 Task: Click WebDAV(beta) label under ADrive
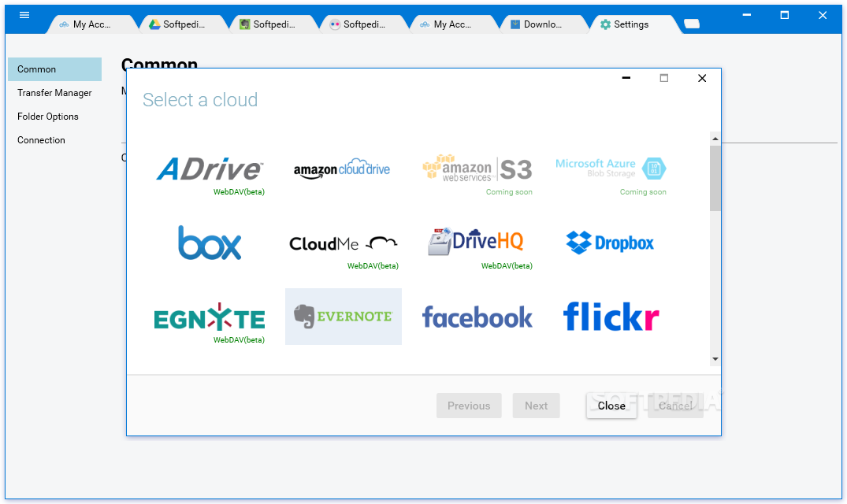coord(239,192)
